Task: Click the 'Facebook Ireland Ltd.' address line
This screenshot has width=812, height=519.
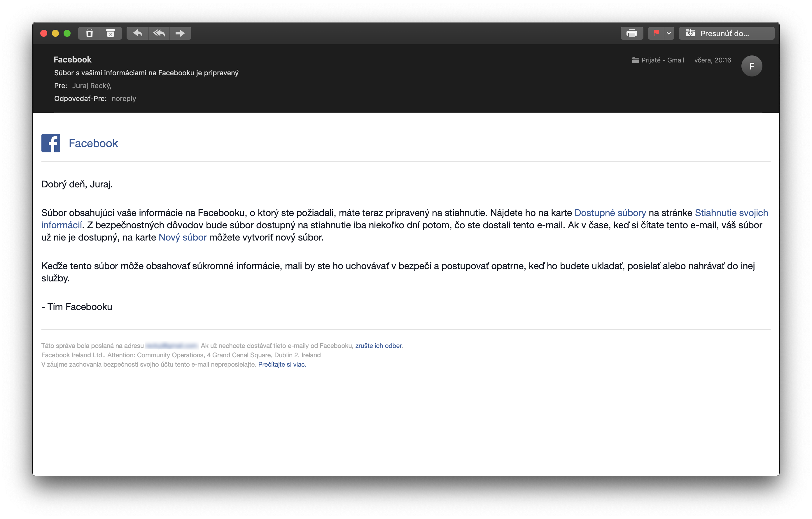Action: [x=181, y=355]
